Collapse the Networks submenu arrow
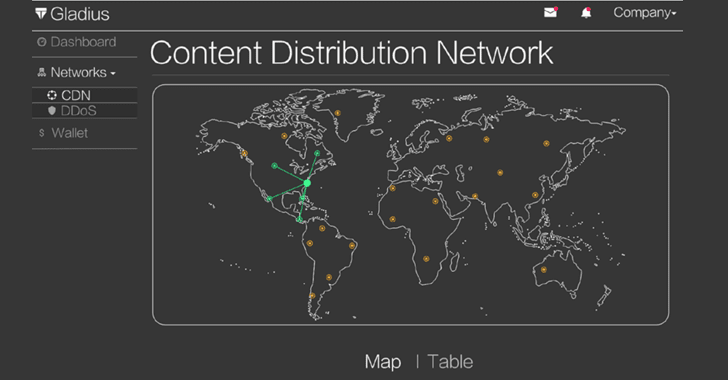Viewport: 728px width, 380px height. (x=113, y=73)
